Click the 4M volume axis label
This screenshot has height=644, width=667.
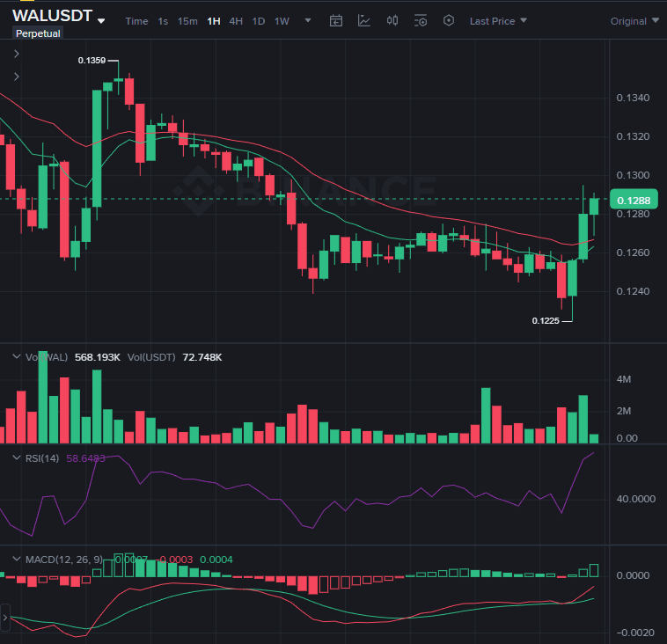pyautogui.click(x=624, y=379)
